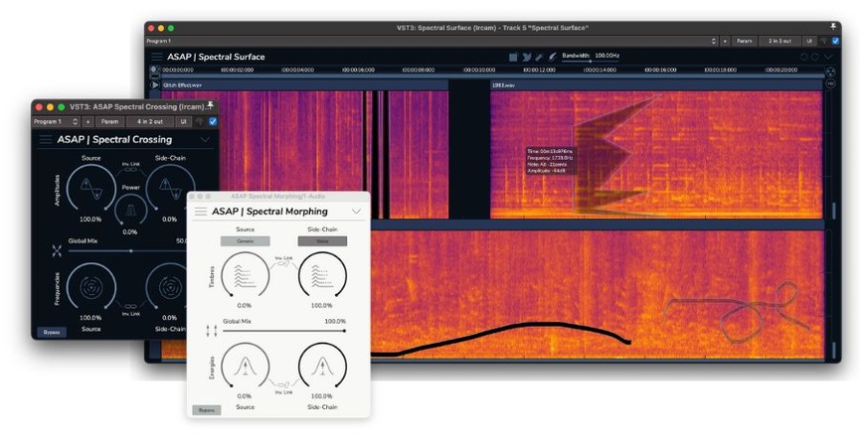Expand the chevron in Spectral Crossing header
The height and width of the screenshot is (447, 868).
click(x=206, y=140)
